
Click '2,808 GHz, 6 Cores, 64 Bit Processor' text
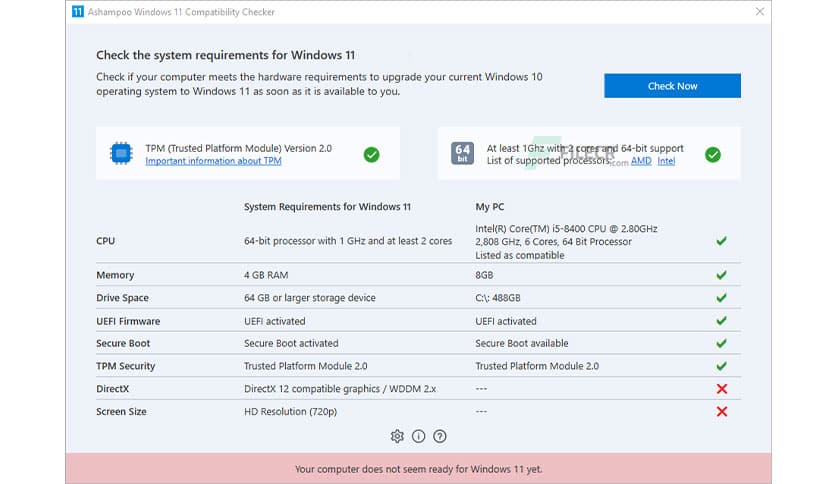coord(553,241)
